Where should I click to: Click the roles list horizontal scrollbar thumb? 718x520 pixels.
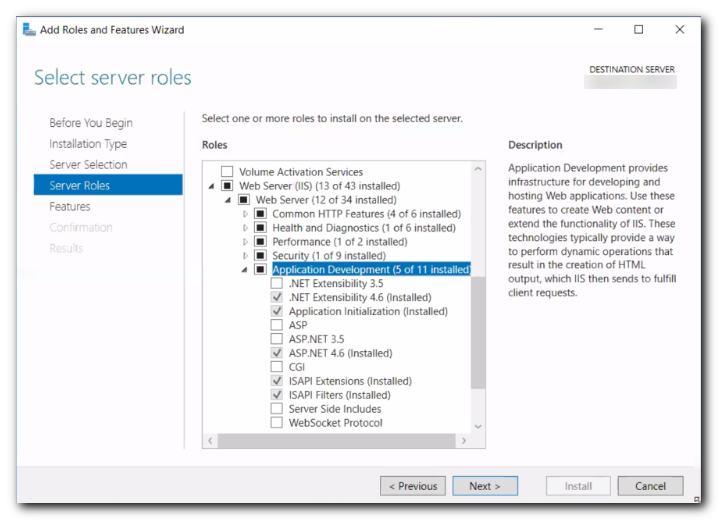click(337, 441)
